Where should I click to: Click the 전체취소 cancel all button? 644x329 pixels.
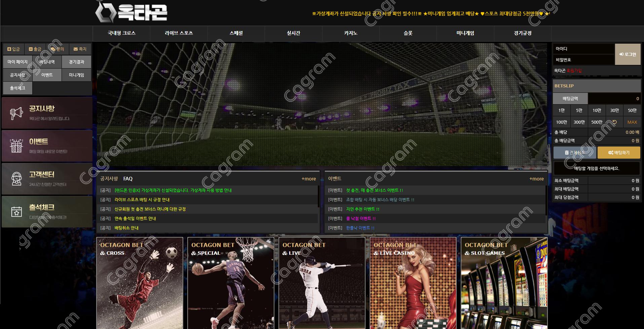(574, 153)
